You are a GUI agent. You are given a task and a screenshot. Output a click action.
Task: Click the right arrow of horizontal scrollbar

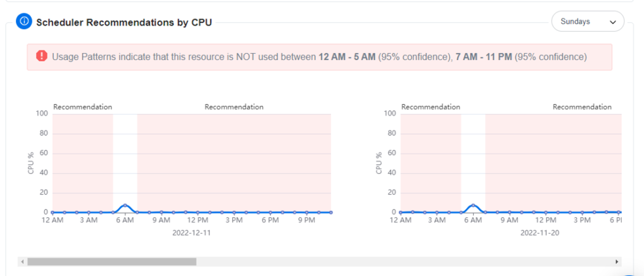click(617, 262)
